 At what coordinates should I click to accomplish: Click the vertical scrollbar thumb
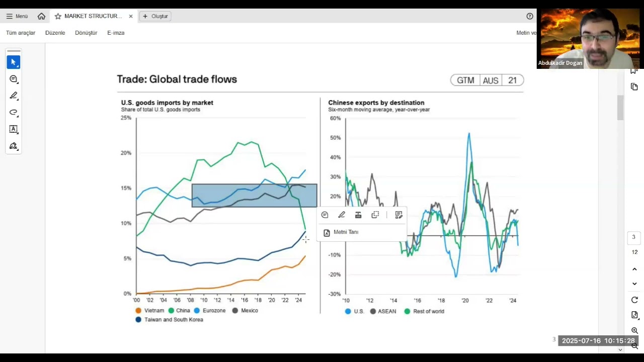click(620, 107)
